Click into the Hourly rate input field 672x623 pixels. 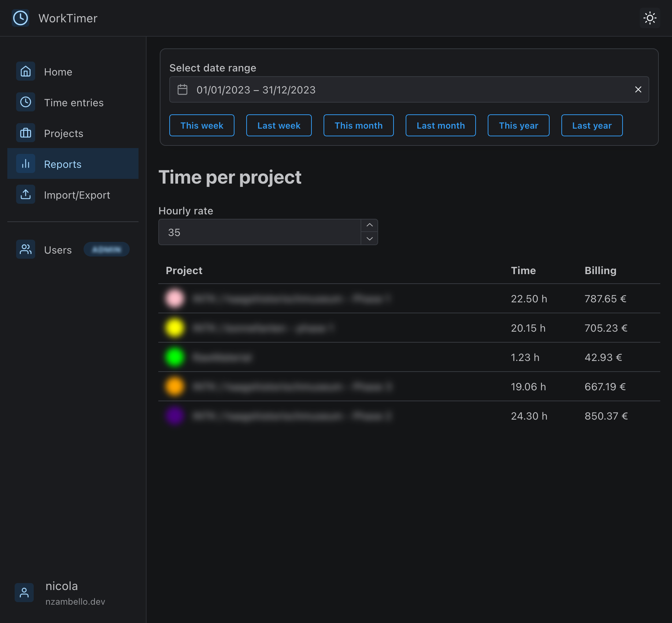(x=259, y=232)
